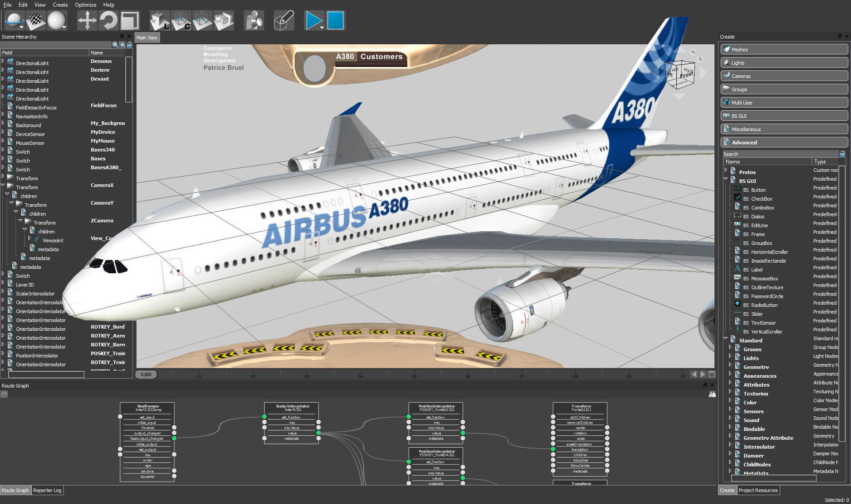The width and height of the screenshot is (851, 504).
Task: Click the right triangle arrow beside view cube
Action: pyautogui.click(x=703, y=73)
